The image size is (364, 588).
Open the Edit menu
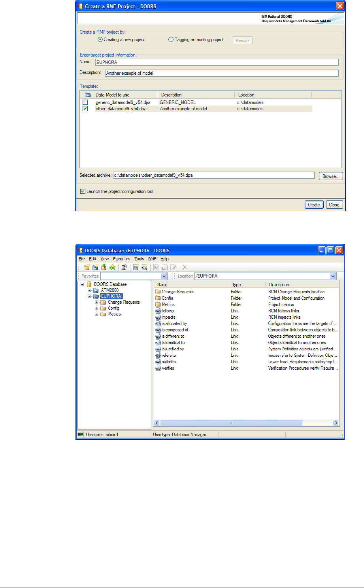pyautogui.click(x=92, y=259)
